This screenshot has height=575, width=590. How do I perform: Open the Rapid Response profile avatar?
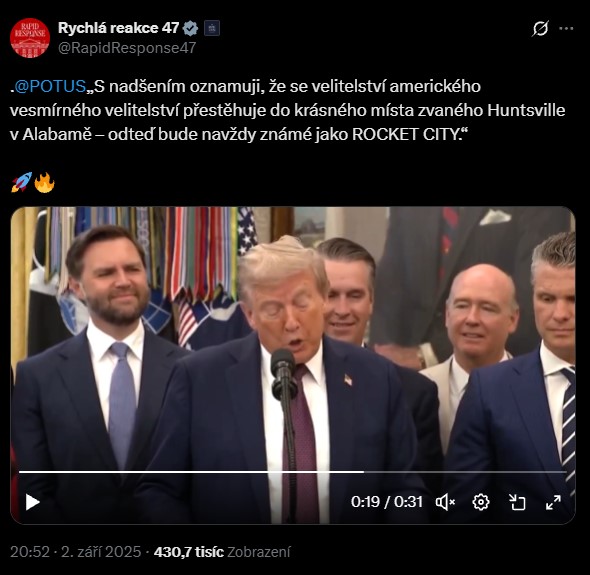point(30,38)
